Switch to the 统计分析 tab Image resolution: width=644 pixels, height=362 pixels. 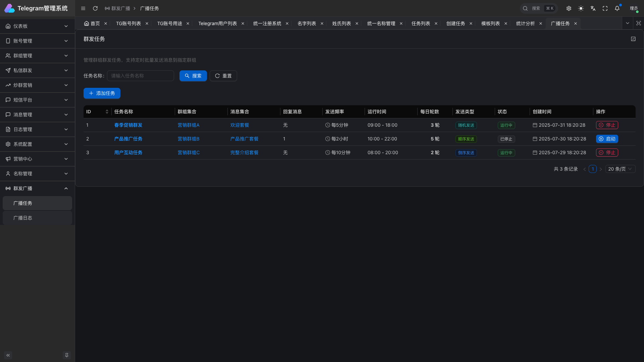point(525,23)
